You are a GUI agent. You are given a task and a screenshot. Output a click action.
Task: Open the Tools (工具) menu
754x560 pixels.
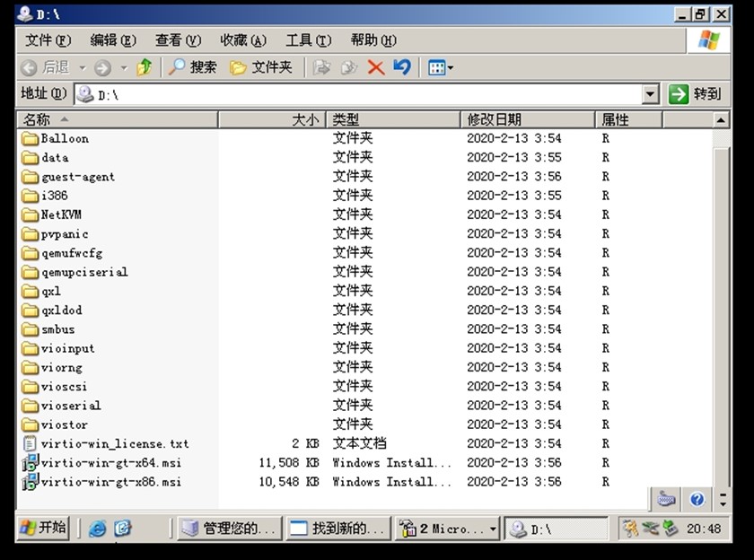pos(308,40)
